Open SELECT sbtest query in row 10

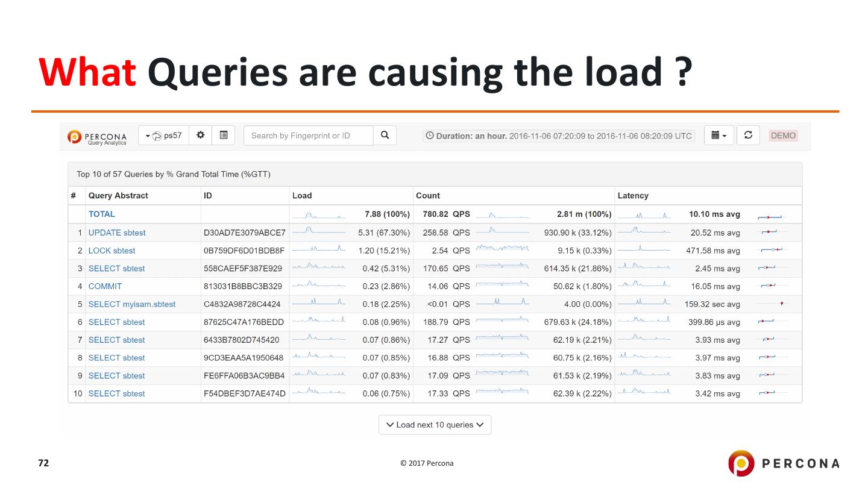(x=116, y=393)
